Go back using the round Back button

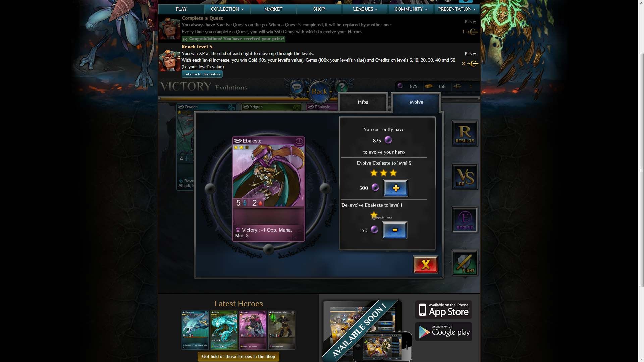click(319, 91)
